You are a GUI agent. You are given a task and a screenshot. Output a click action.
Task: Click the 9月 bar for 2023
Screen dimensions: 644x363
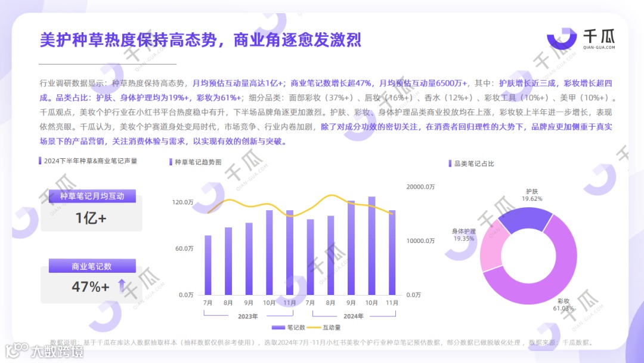click(249, 259)
